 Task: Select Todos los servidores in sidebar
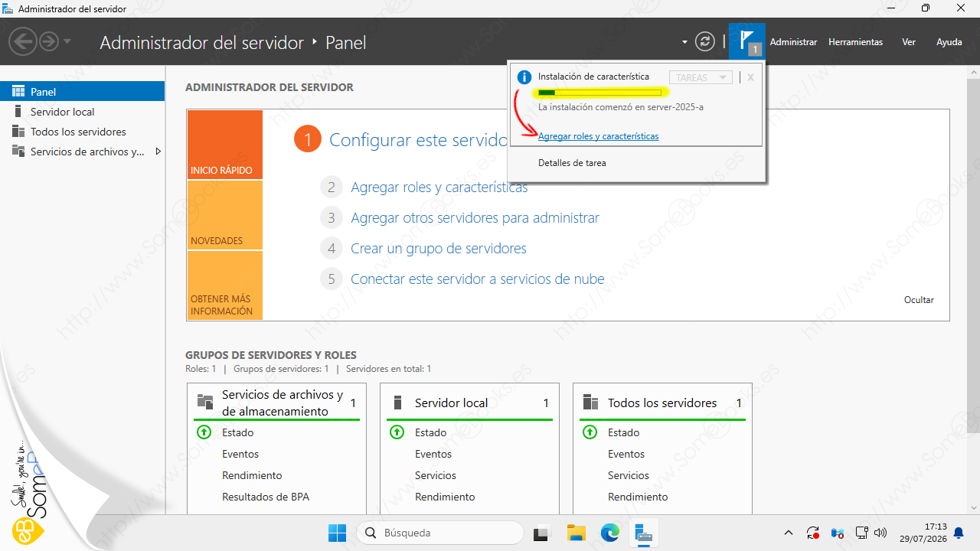point(82,132)
